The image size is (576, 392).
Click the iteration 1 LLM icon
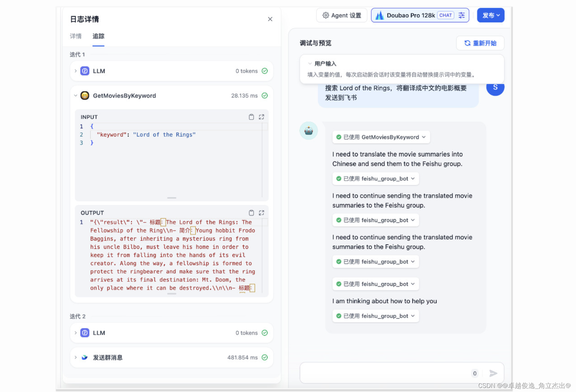pyautogui.click(x=85, y=71)
